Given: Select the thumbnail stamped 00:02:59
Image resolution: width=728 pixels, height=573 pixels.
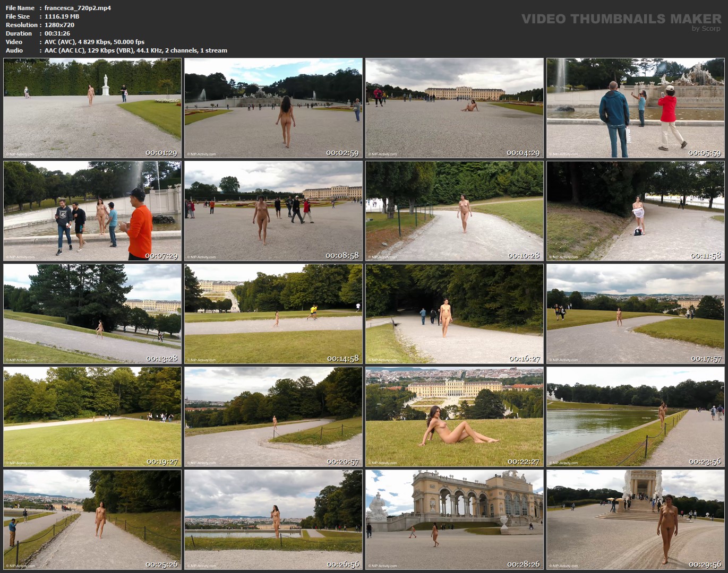Looking at the screenshot, I should point(273,108).
